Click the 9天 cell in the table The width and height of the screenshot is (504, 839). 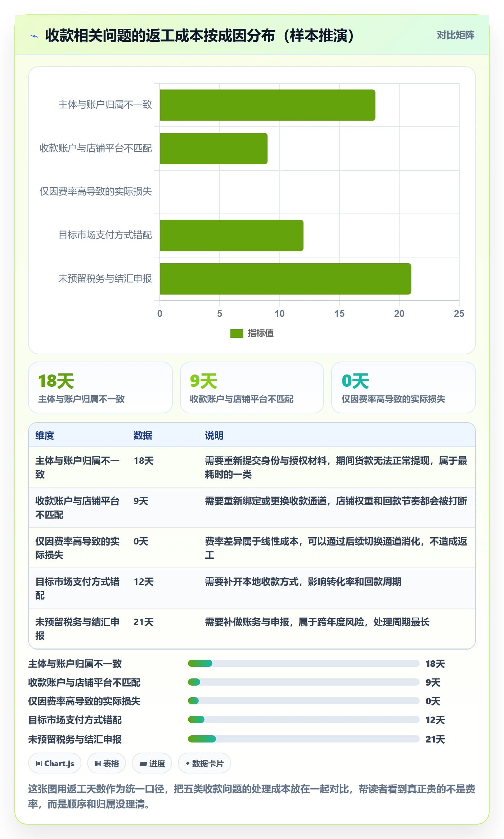(141, 501)
